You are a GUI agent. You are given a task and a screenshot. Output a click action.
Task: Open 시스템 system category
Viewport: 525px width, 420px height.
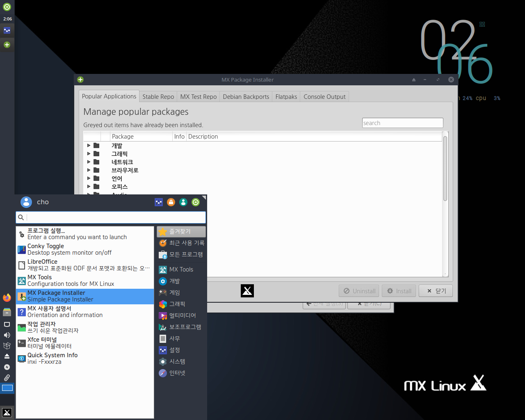pyautogui.click(x=181, y=361)
